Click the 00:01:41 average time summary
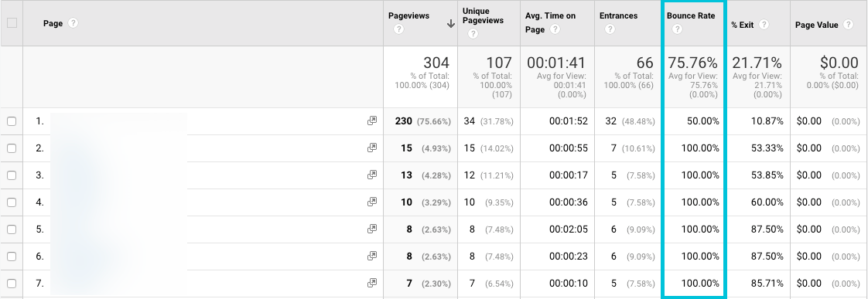Screen dimensions: 868x299 [556, 63]
